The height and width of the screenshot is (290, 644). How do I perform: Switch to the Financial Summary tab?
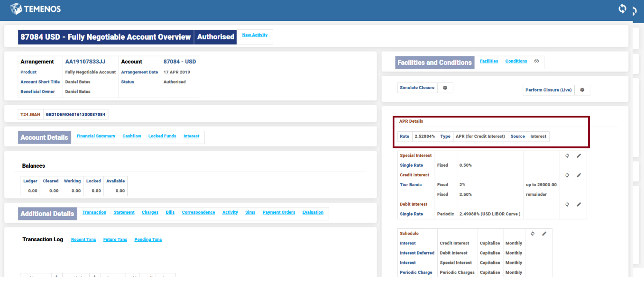[96, 136]
